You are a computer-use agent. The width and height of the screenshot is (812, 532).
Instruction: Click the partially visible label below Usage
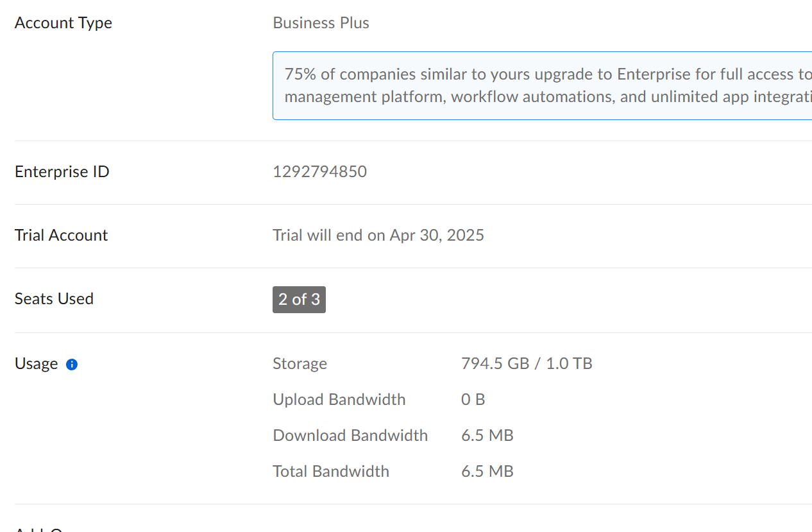(38, 528)
